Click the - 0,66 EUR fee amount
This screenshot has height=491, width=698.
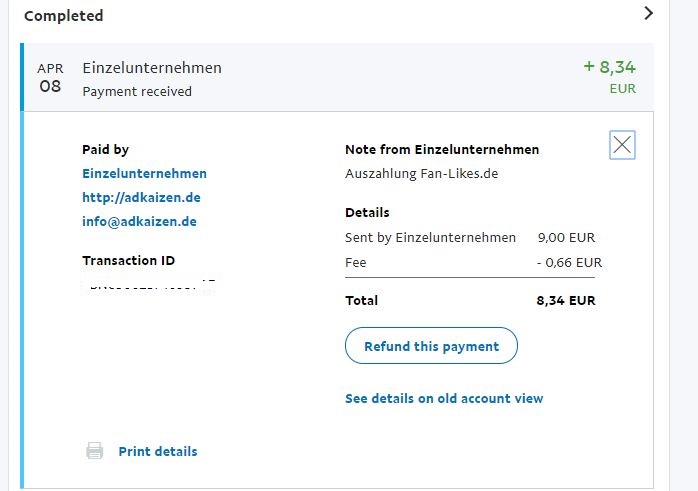[569, 262]
